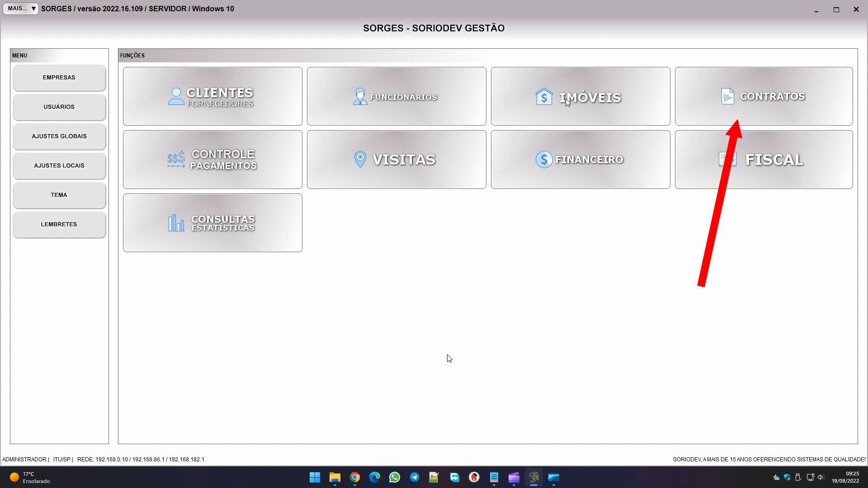This screenshot has height=488, width=868.
Task: Open the blue notepad taskbar icon
Action: [494, 477]
